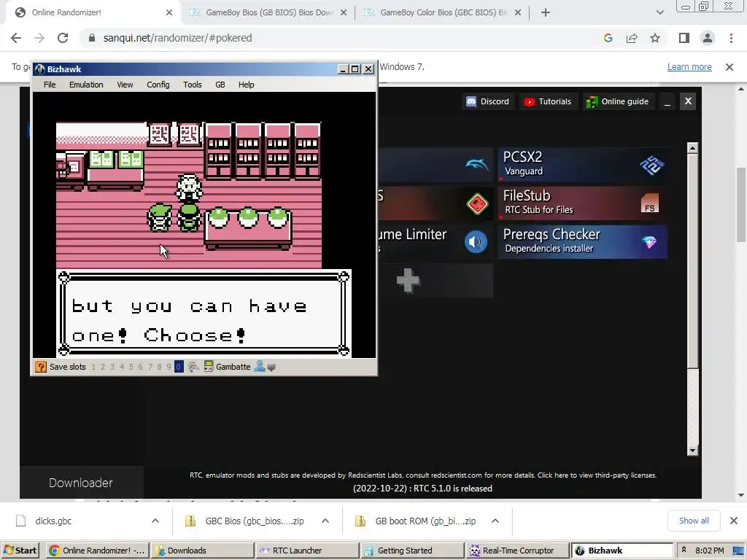Viewport: 747px width, 560px height.
Task: Expand options for GBC Bios zip download
Action: 325,521
